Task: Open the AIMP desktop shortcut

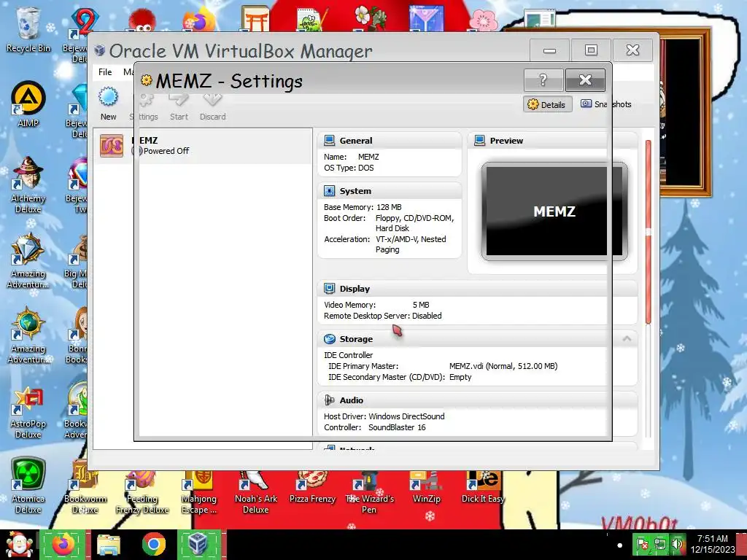Action: click(x=28, y=104)
